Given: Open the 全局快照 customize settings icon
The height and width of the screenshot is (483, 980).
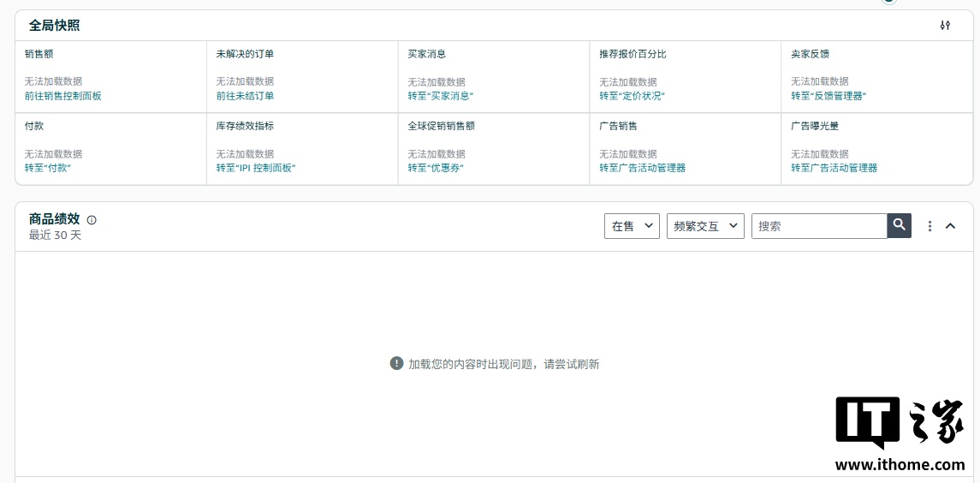Looking at the screenshot, I should pyautogui.click(x=945, y=26).
